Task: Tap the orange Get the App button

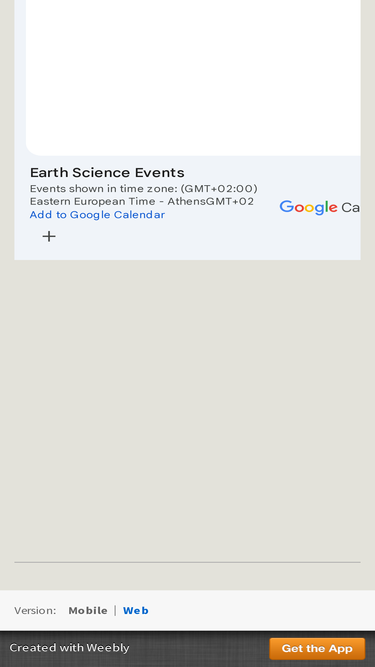Action: (x=317, y=648)
